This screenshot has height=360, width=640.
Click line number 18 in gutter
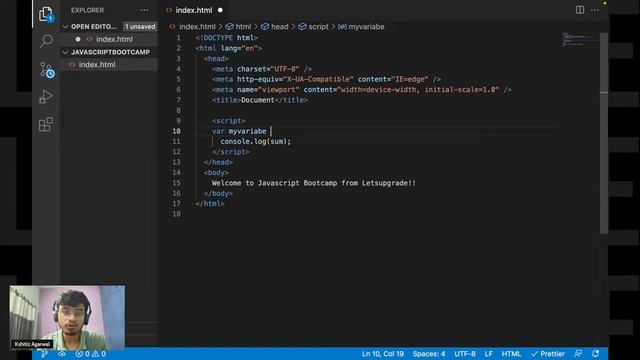tap(176, 214)
